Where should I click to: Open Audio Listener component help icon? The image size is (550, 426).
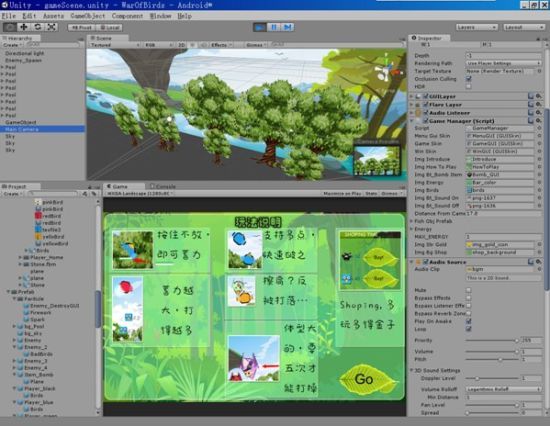531,113
